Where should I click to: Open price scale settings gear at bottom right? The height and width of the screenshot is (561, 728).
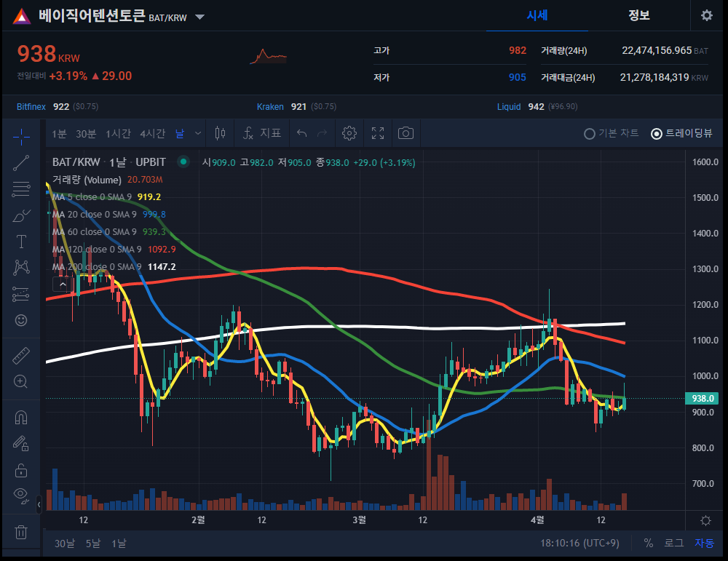pos(705,520)
